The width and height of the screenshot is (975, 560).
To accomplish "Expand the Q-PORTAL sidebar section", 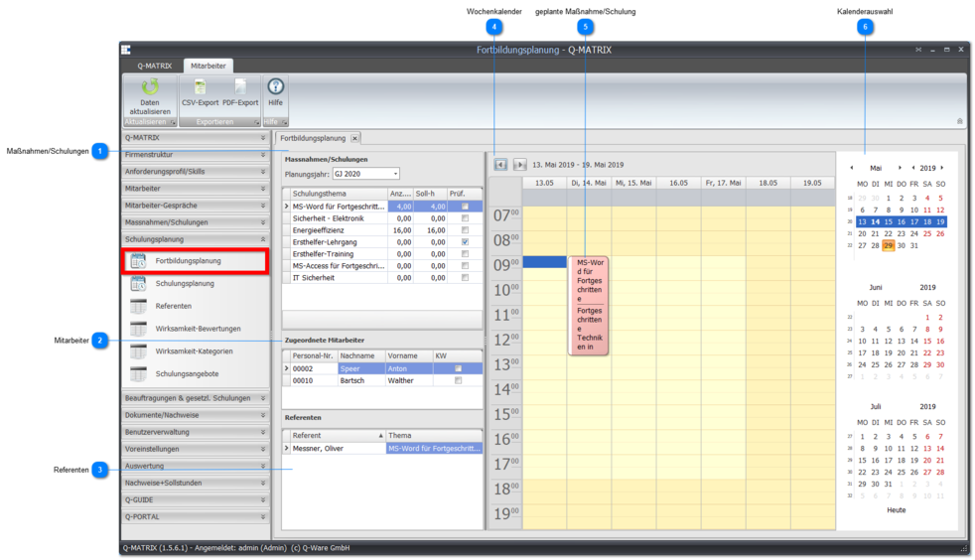I will 196,516.
